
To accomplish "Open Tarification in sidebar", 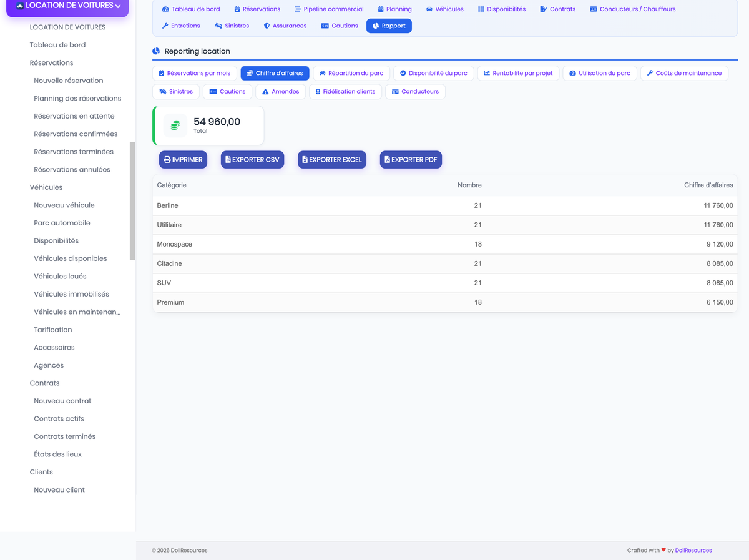I will coord(53,330).
